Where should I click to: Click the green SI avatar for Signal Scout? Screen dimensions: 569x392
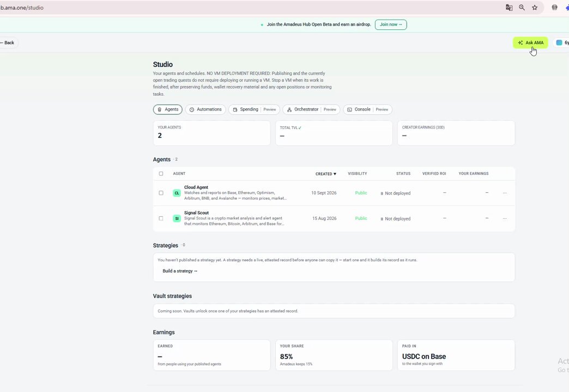(177, 218)
